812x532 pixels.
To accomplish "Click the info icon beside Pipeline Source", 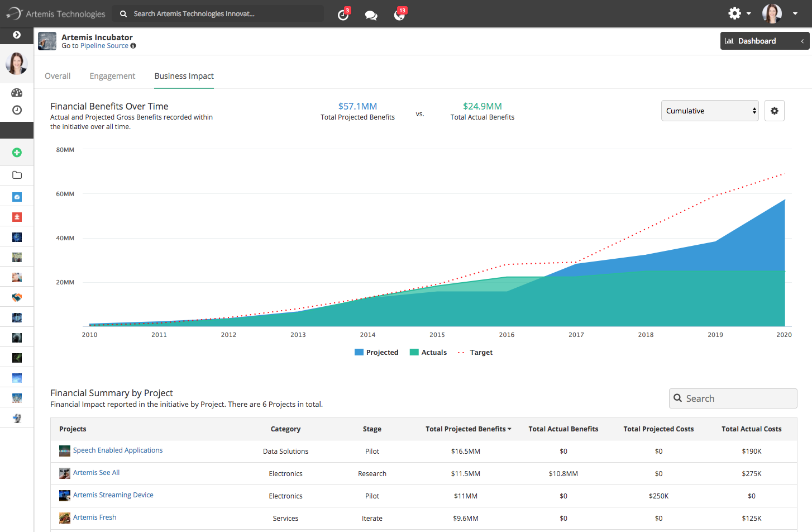I will 133,46.
